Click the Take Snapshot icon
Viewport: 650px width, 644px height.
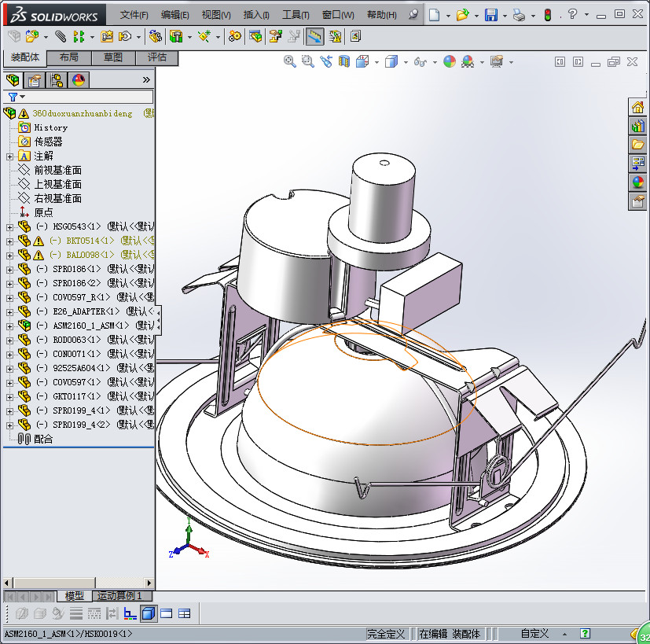356,36
